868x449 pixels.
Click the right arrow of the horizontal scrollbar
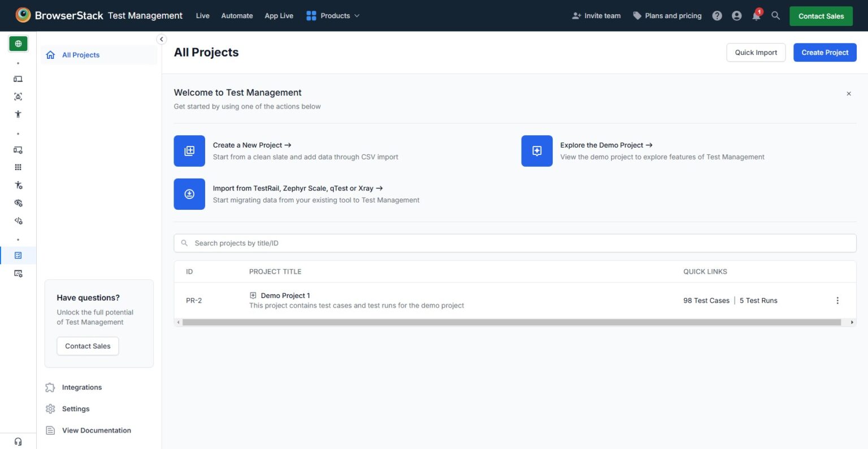(x=852, y=322)
